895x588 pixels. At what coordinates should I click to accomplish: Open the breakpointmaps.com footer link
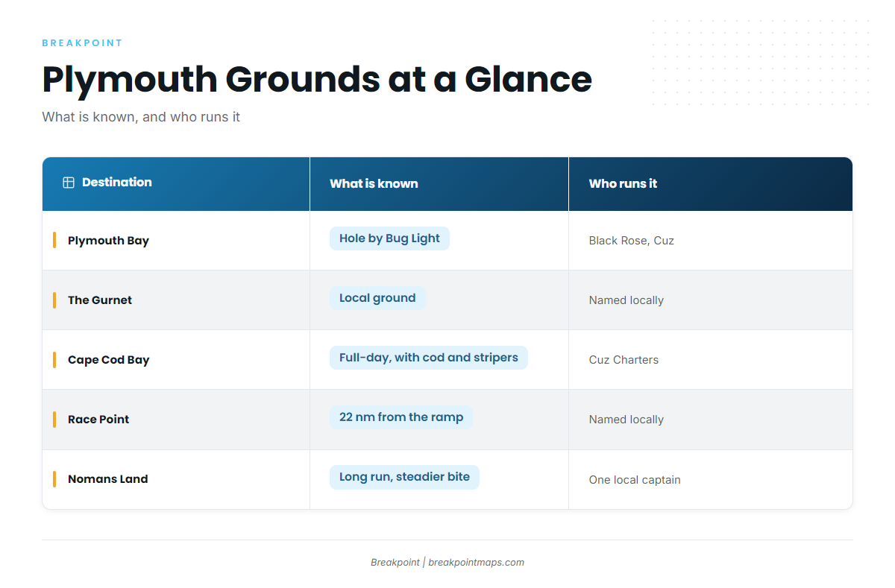[x=476, y=563]
